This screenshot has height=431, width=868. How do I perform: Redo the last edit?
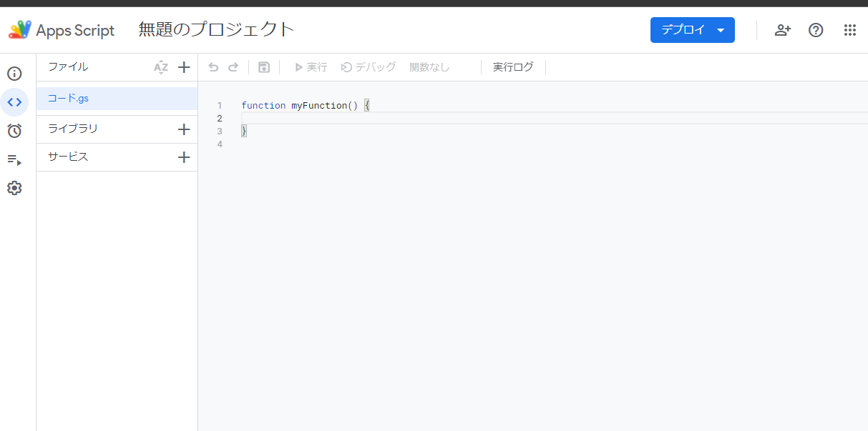tap(233, 66)
